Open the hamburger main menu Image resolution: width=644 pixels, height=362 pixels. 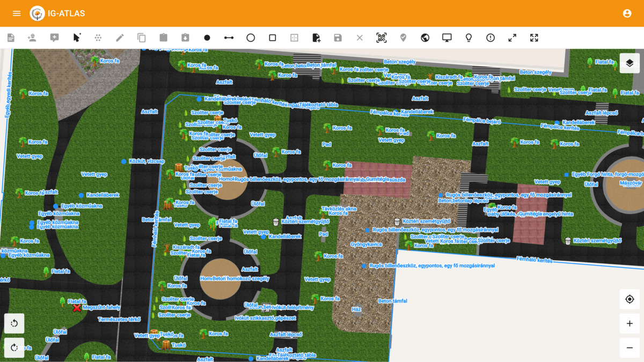click(x=17, y=13)
